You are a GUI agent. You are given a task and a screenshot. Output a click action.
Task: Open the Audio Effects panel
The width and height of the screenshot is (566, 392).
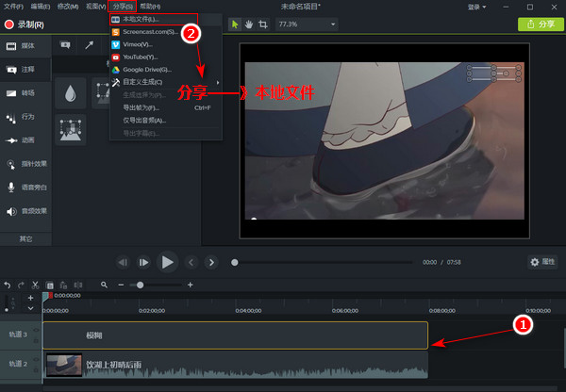coord(25,211)
